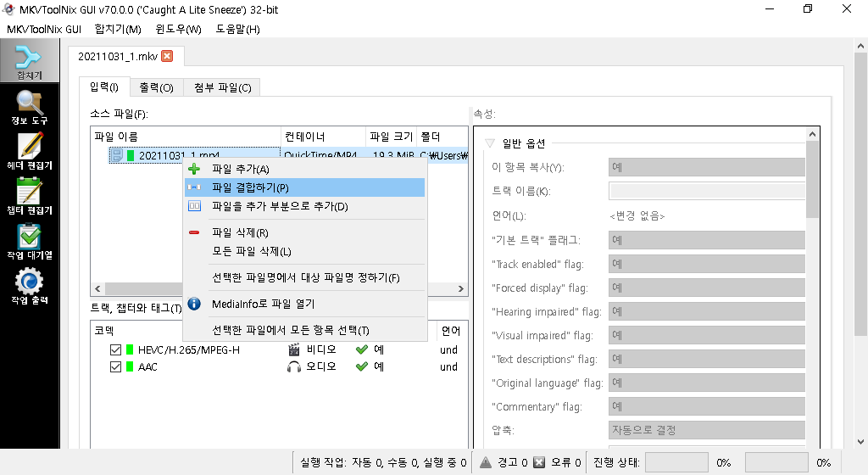
Task: Open the MKVToolNix GUI menu
Action: (x=44, y=30)
